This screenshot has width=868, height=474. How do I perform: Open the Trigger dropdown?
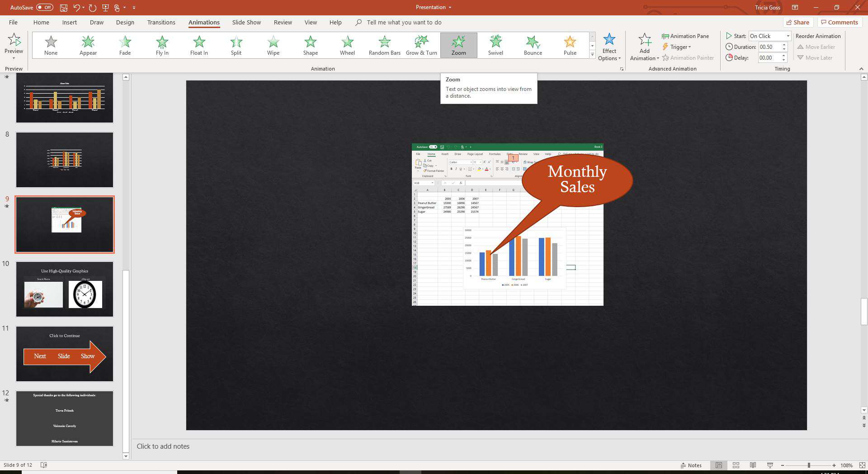click(x=677, y=47)
